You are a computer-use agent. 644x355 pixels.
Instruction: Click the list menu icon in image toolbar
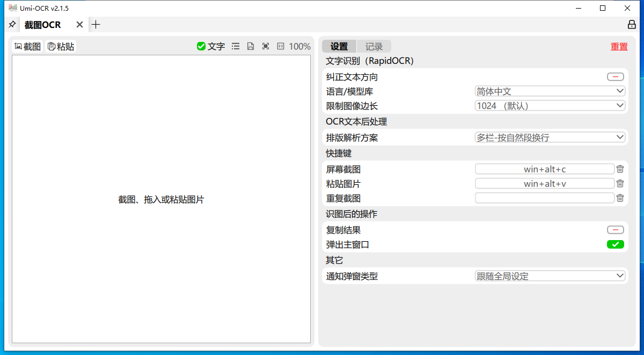click(236, 47)
